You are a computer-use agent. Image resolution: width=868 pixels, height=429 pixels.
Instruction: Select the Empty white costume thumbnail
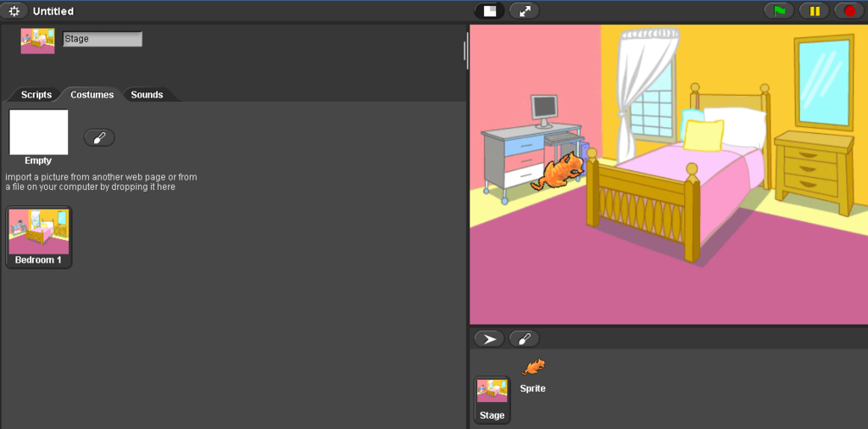click(39, 132)
